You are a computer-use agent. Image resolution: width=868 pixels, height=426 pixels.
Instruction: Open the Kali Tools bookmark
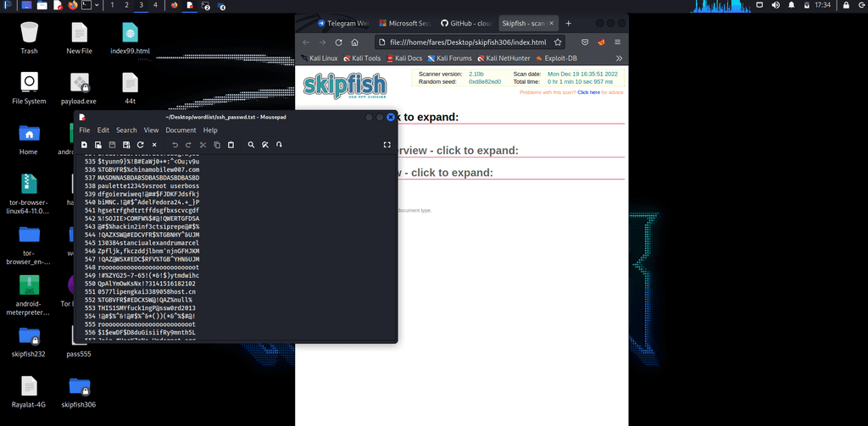point(362,58)
